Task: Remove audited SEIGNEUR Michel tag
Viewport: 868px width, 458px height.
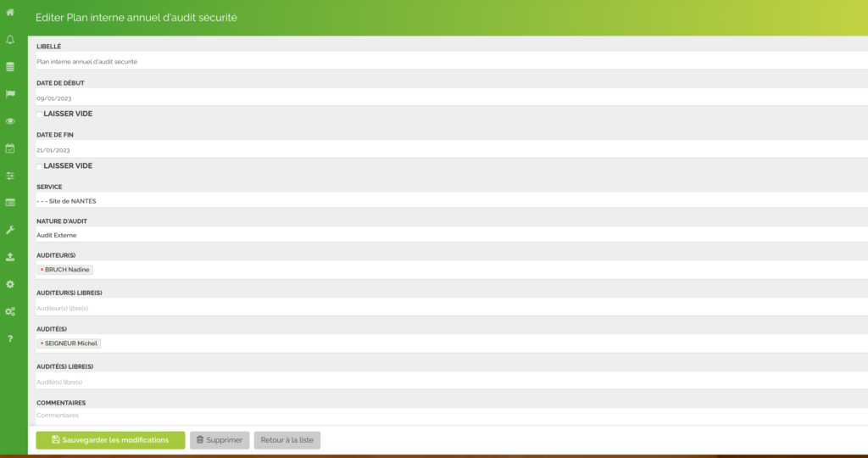Action: click(x=42, y=343)
